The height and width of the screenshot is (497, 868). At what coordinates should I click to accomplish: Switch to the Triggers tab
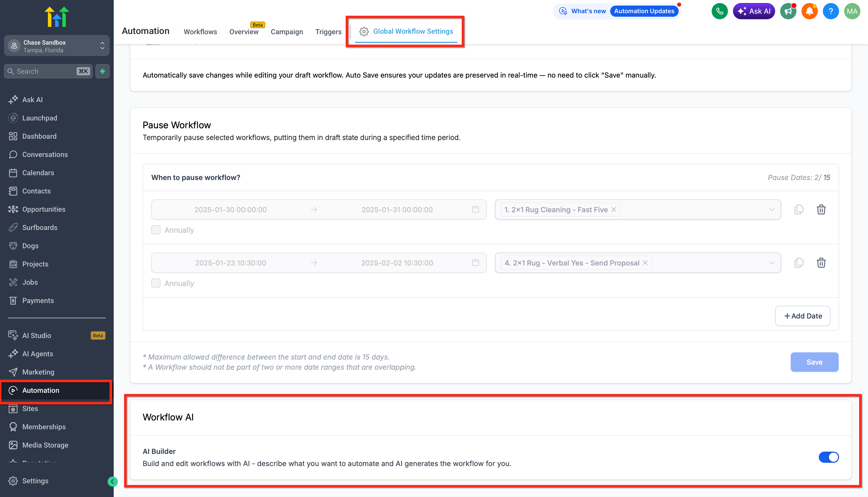[328, 32]
